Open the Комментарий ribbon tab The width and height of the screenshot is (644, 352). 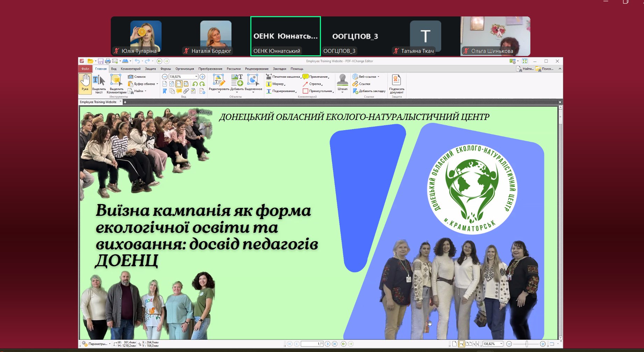click(130, 69)
